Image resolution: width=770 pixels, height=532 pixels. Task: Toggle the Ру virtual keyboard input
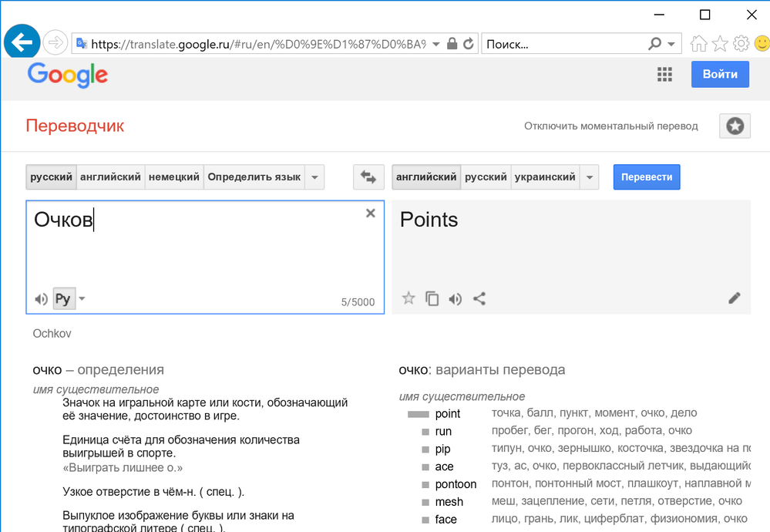[62, 299]
